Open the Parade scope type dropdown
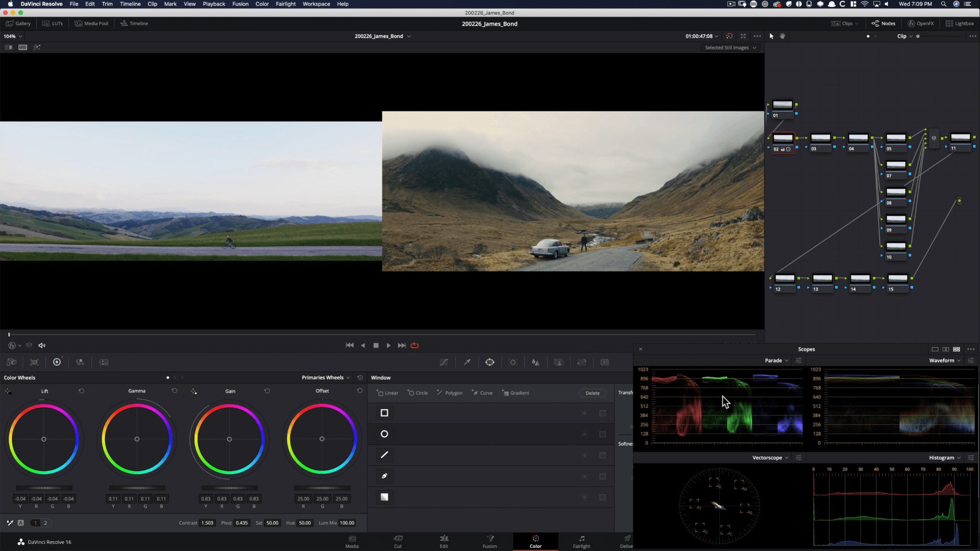The width and height of the screenshot is (980, 551). (776, 360)
